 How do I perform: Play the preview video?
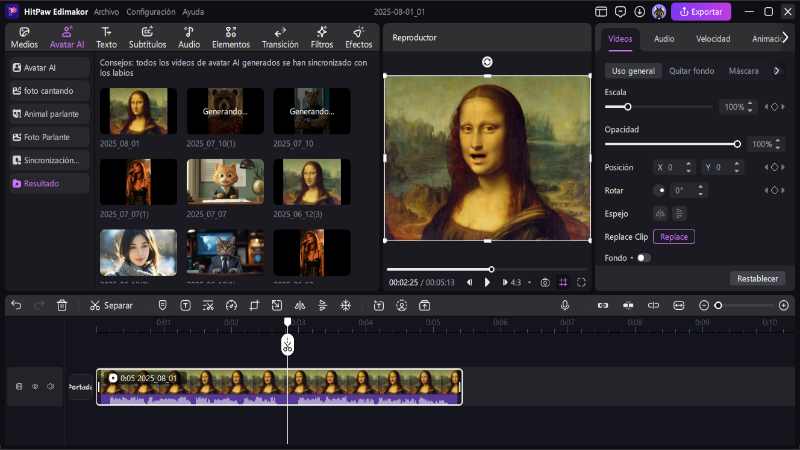tap(487, 282)
